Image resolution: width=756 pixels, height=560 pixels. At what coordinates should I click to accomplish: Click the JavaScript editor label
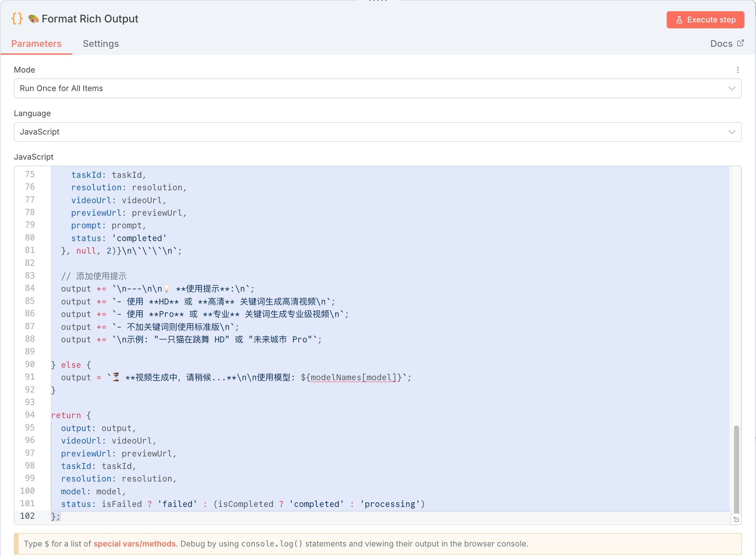click(34, 157)
